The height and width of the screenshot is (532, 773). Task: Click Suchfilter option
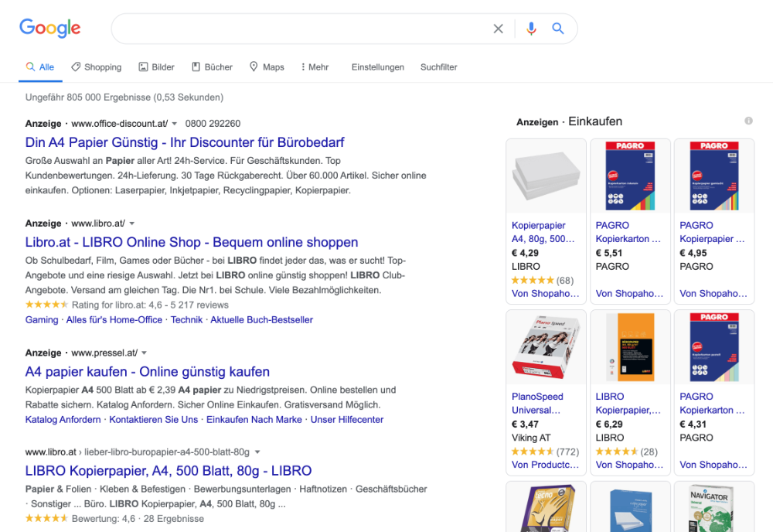click(x=438, y=67)
